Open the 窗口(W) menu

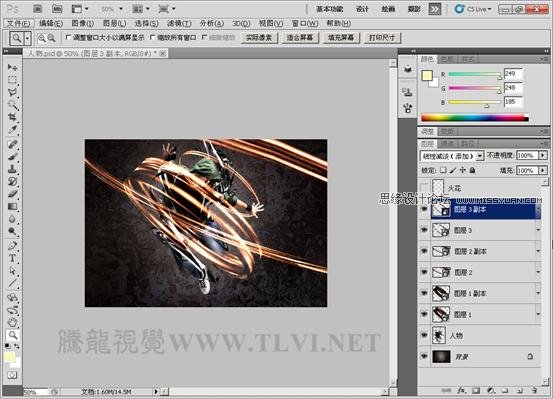tap(305, 23)
